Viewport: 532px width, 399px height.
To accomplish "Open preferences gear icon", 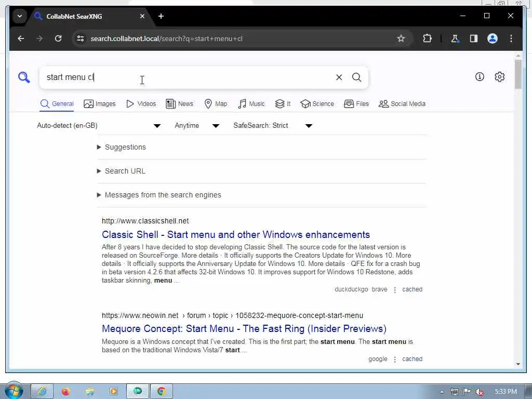I will tap(499, 77).
